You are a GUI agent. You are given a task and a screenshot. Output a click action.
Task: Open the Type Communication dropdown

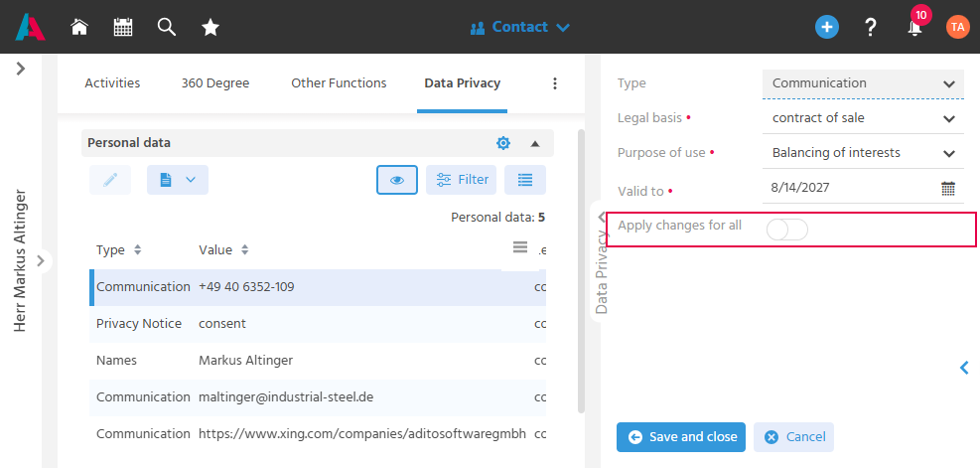863,83
